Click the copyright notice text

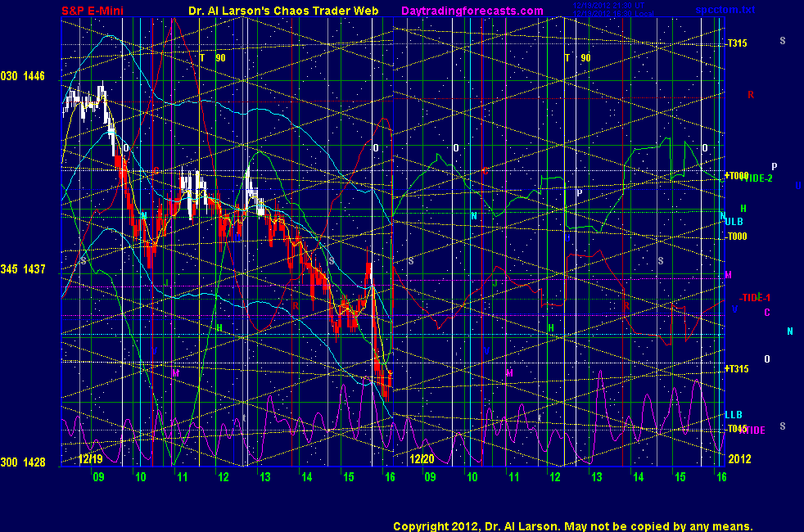[573, 526]
